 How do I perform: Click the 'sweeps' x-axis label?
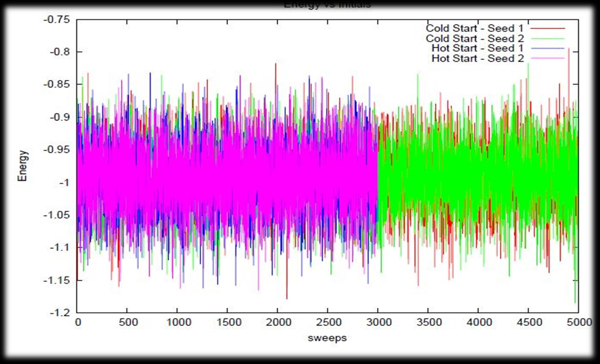click(x=327, y=338)
